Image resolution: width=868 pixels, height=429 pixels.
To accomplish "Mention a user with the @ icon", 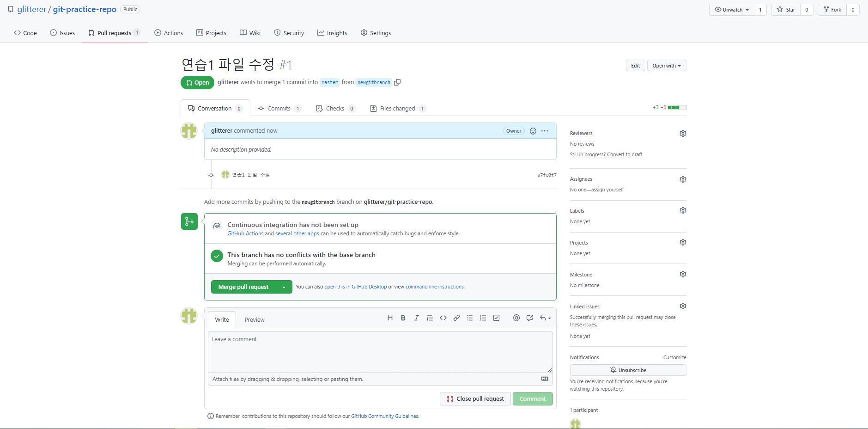I will (x=516, y=318).
